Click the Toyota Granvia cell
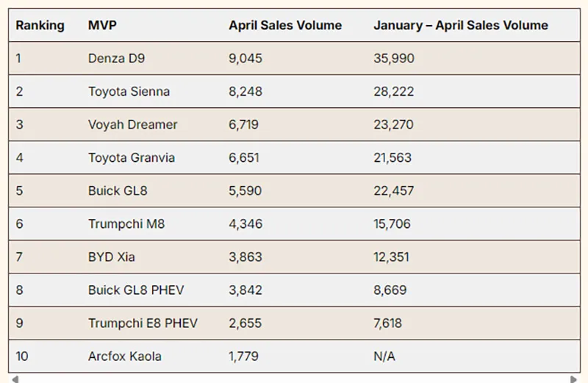Screen dimensions: 588x383 (132, 158)
